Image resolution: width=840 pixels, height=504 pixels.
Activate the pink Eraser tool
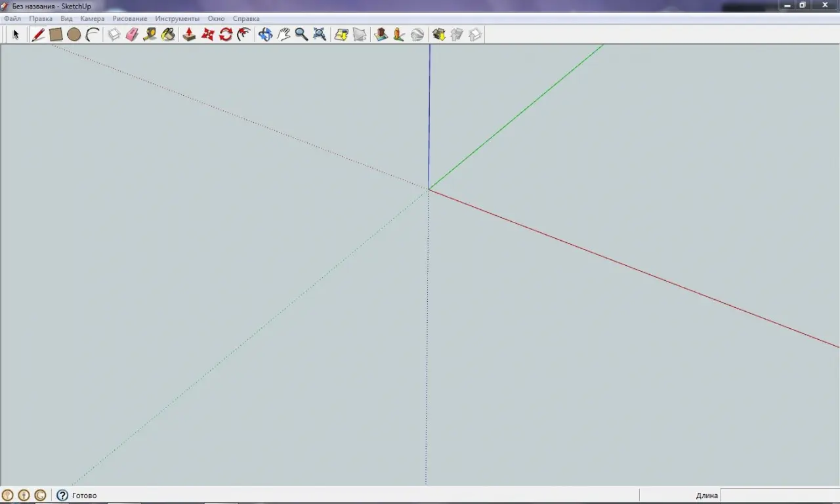pos(132,35)
